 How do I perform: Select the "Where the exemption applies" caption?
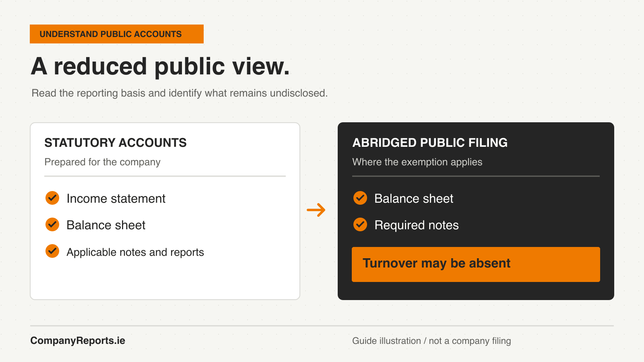pyautogui.click(x=417, y=162)
